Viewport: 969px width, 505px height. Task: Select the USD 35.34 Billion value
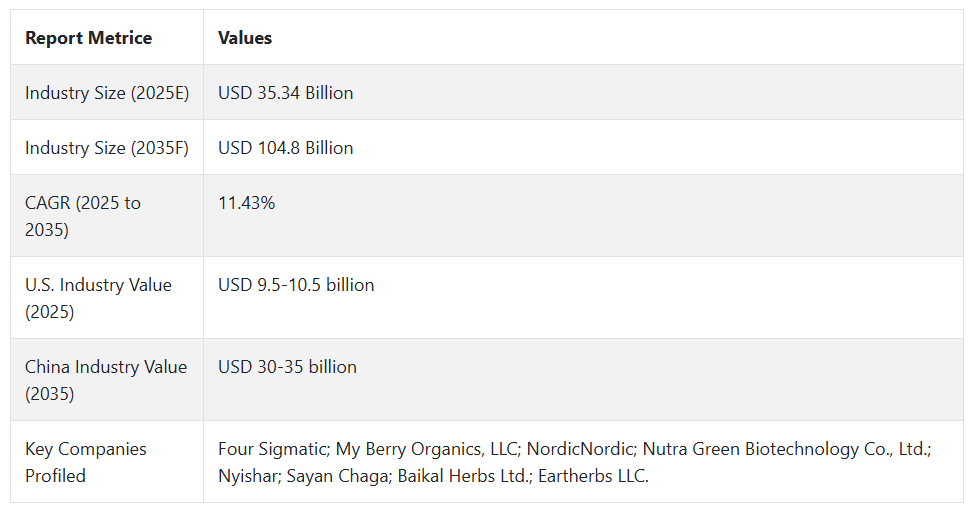pos(286,93)
